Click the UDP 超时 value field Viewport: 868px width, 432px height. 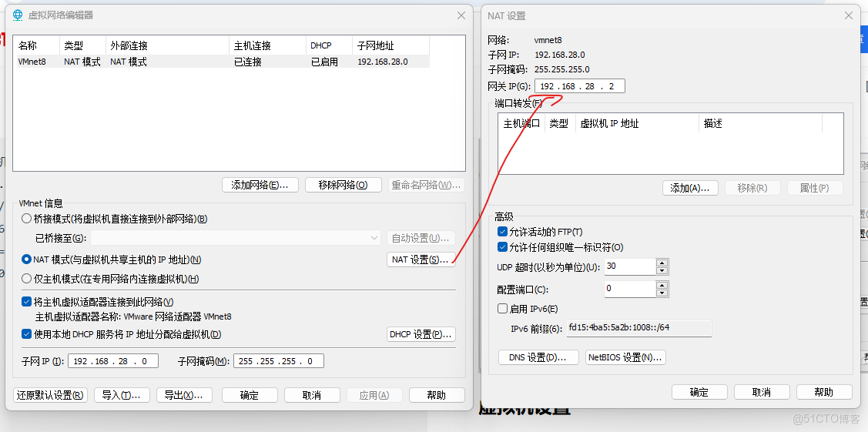pyautogui.click(x=630, y=266)
